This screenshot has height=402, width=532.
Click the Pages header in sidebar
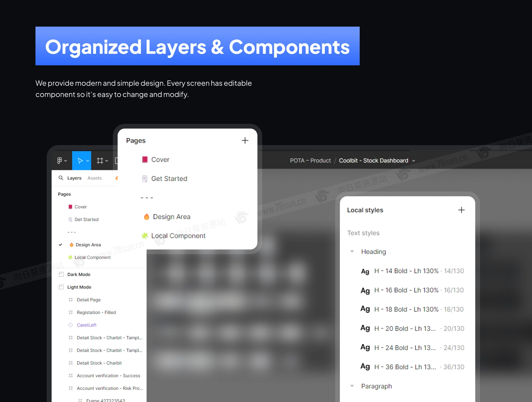[64, 194]
